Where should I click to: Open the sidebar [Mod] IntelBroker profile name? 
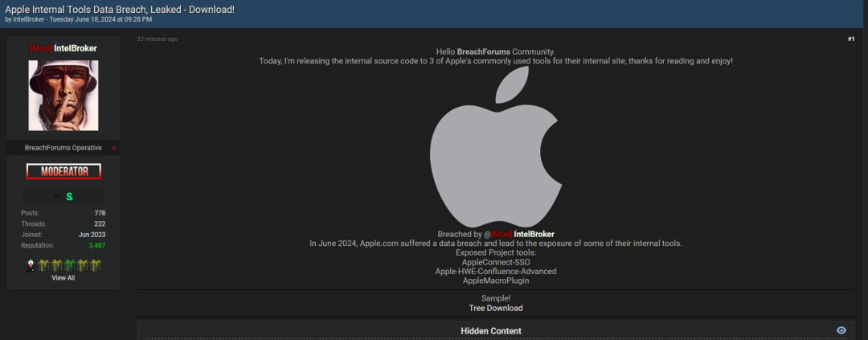tap(63, 48)
